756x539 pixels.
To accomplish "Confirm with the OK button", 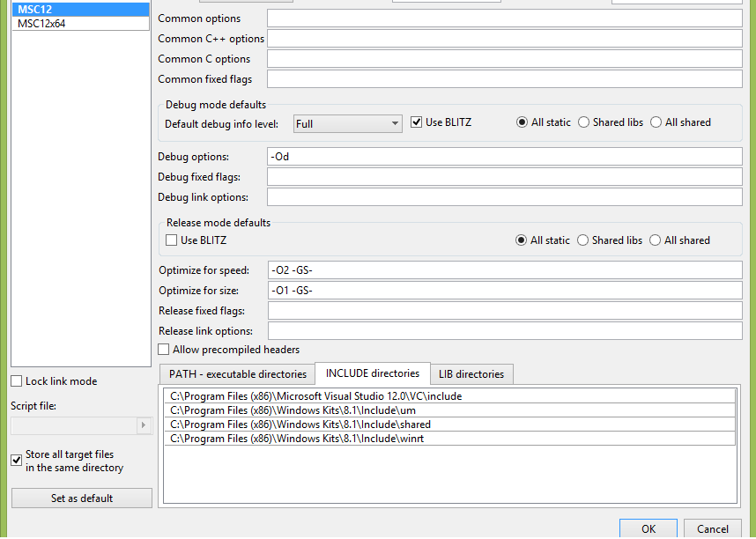I will tap(649, 529).
